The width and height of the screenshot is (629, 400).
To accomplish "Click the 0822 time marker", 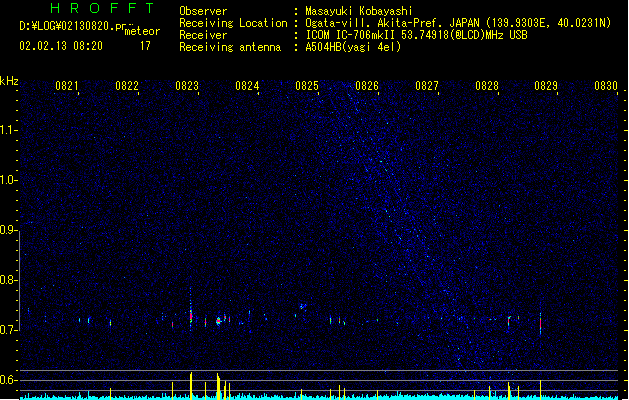I will pyautogui.click(x=127, y=86).
